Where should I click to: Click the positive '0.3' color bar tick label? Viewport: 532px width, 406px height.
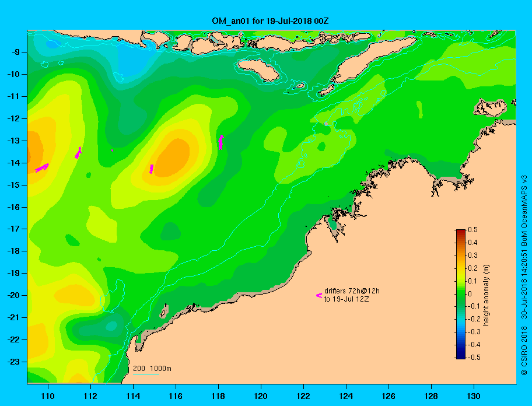pyautogui.click(x=473, y=256)
